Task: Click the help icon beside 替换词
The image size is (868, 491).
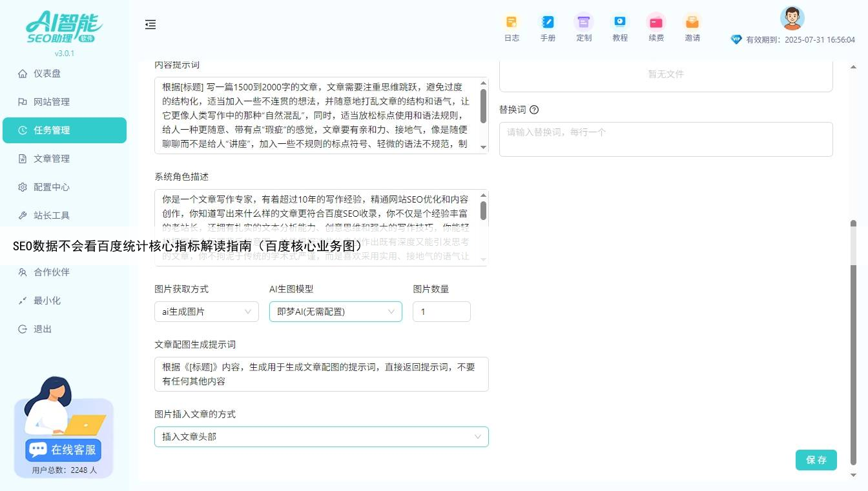Action: coord(534,110)
